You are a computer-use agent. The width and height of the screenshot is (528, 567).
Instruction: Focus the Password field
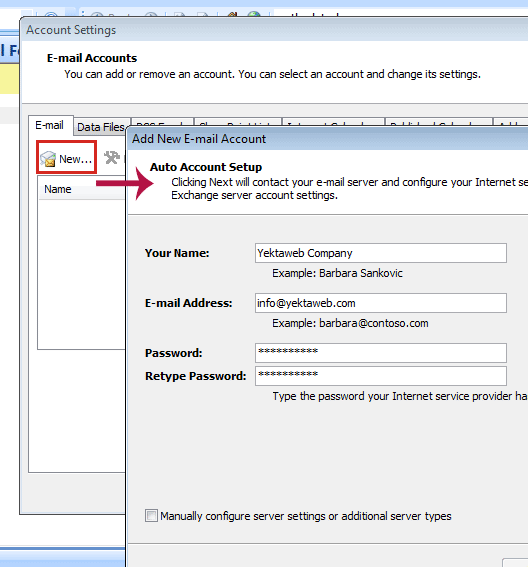pos(380,353)
